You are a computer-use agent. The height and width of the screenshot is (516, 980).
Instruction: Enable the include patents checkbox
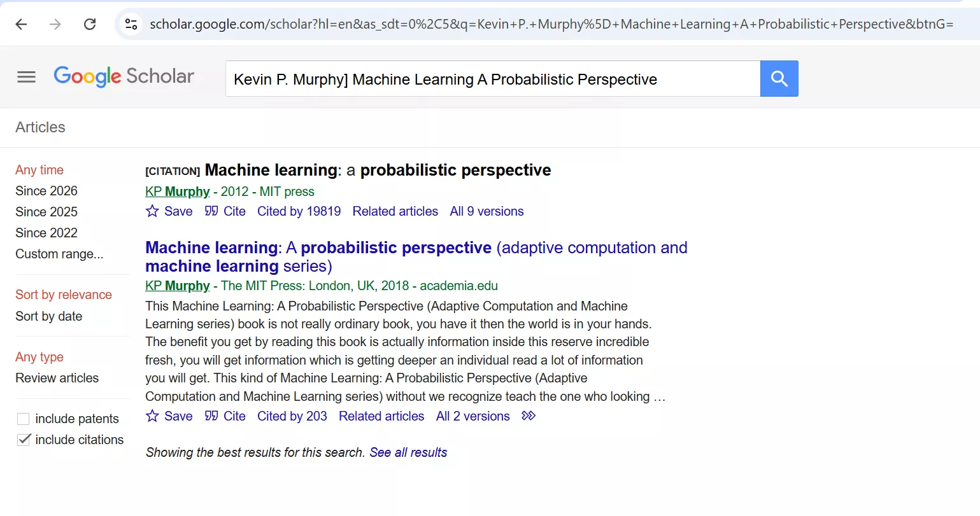pyautogui.click(x=23, y=419)
